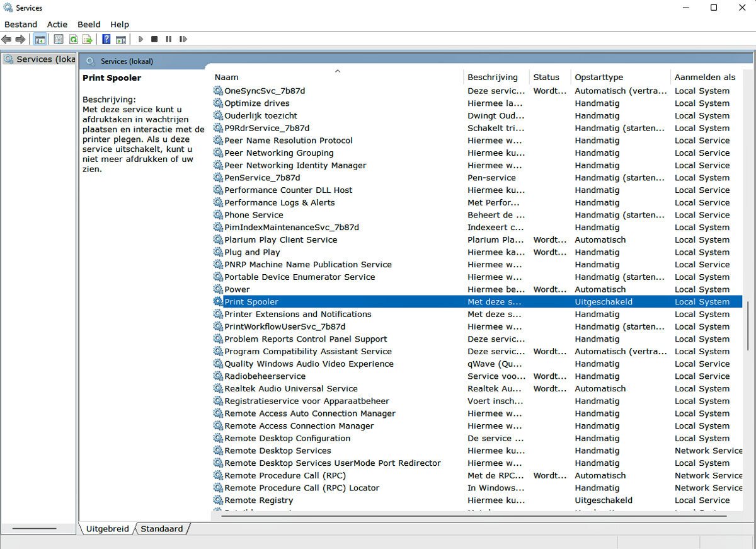Toggle the show/hide action pane icon
Screen dimensions: 756x549
click(120, 39)
